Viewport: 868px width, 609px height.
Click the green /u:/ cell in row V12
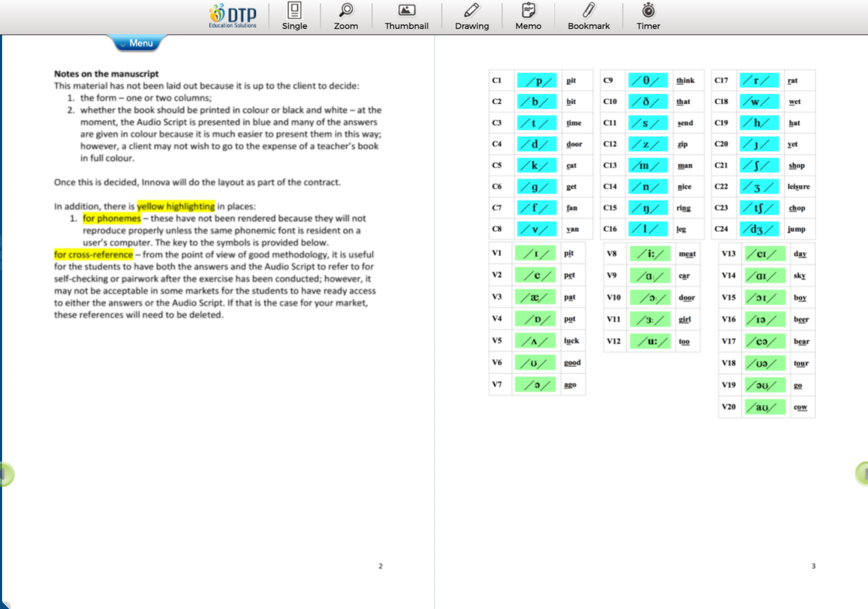[650, 341]
